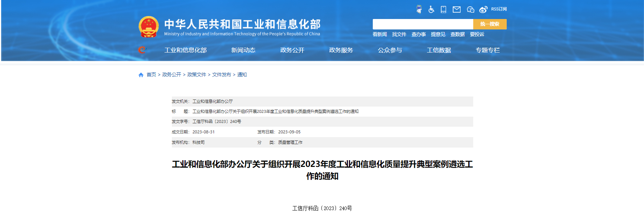This screenshot has height=212, width=644.
Task: Click the national emblem logo
Action: tap(148, 27)
